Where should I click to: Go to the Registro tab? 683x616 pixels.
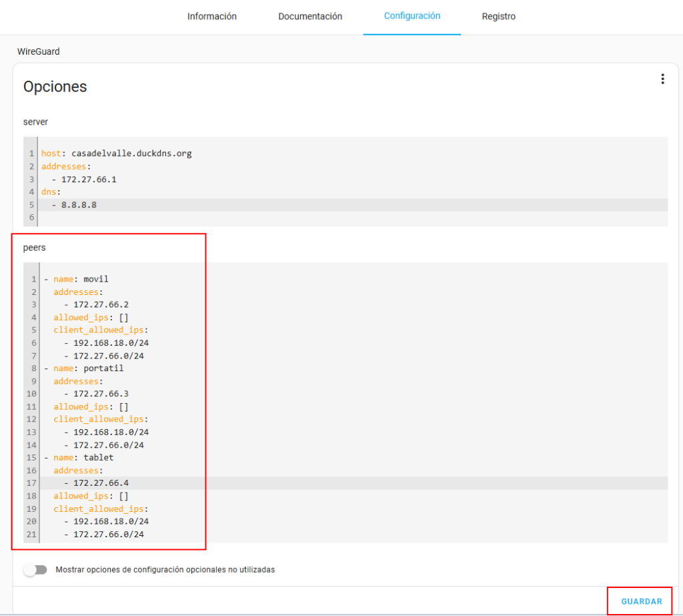[498, 17]
